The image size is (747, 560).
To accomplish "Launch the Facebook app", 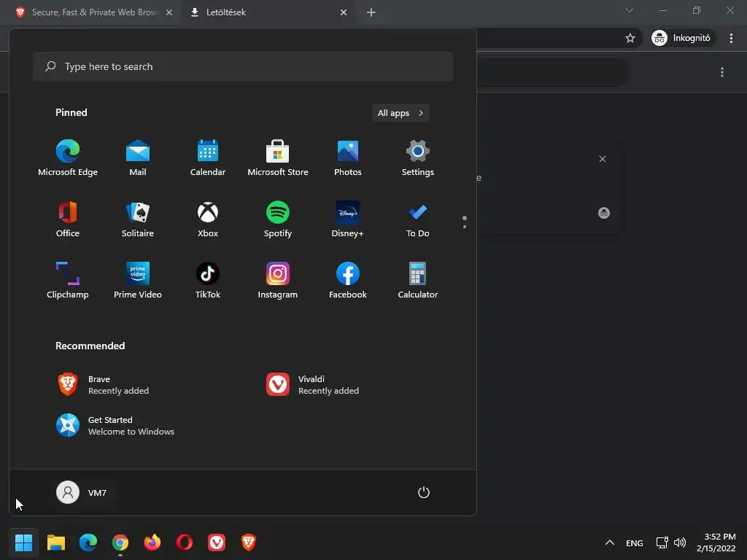I will (x=348, y=281).
